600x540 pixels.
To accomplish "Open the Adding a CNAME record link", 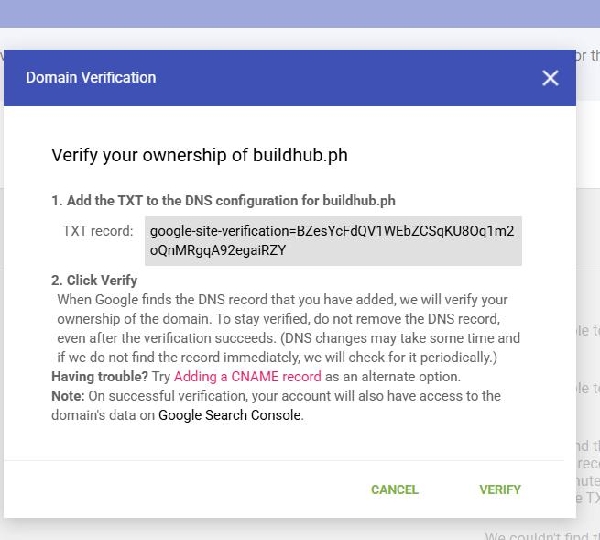I will (247, 377).
